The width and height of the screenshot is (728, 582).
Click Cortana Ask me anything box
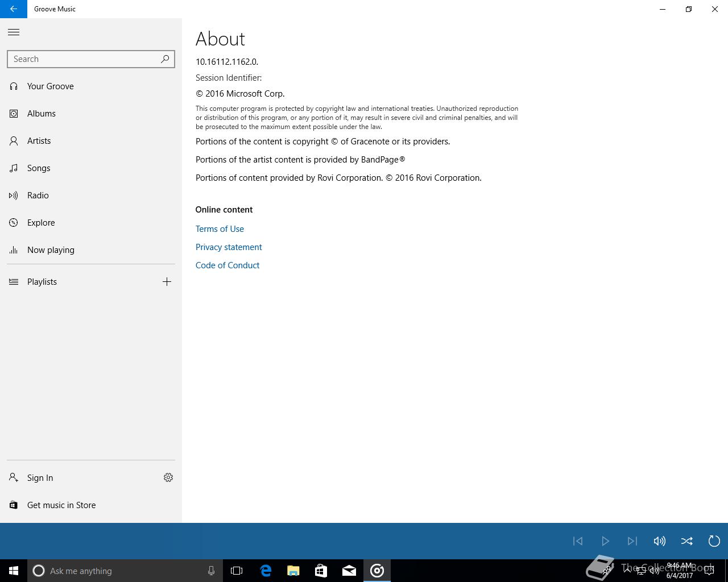tap(125, 571)
